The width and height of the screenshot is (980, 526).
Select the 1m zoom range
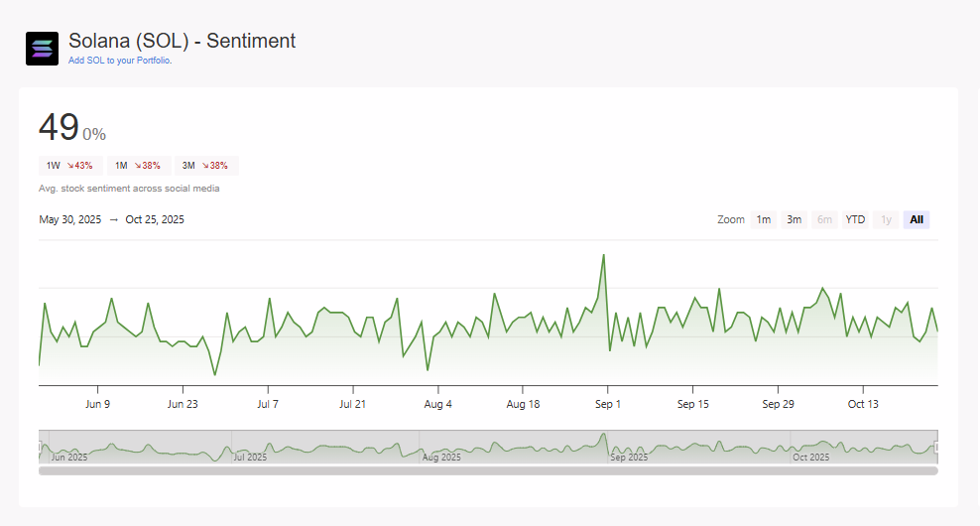point(763,219)
